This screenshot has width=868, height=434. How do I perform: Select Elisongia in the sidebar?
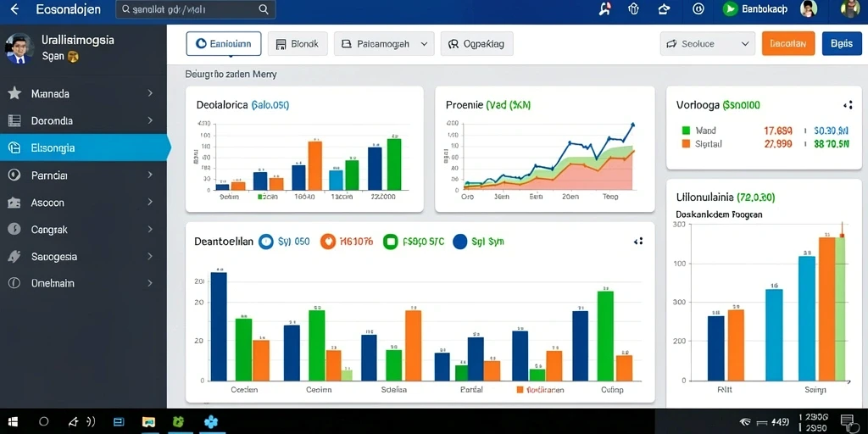coord(83,147)
